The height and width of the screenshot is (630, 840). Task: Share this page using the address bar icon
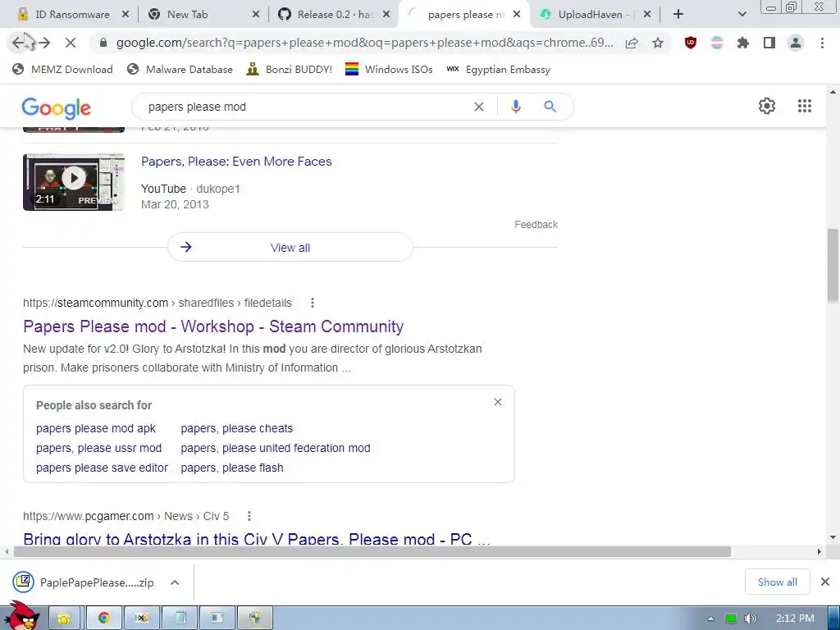(632, 43)
